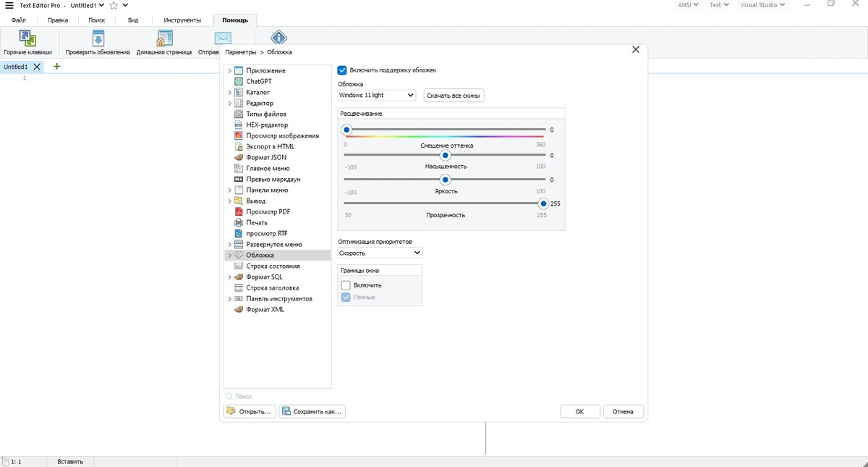
Task: Uncheck Включить поддержку обложек checkbox
Action: (x=342, y=70)
